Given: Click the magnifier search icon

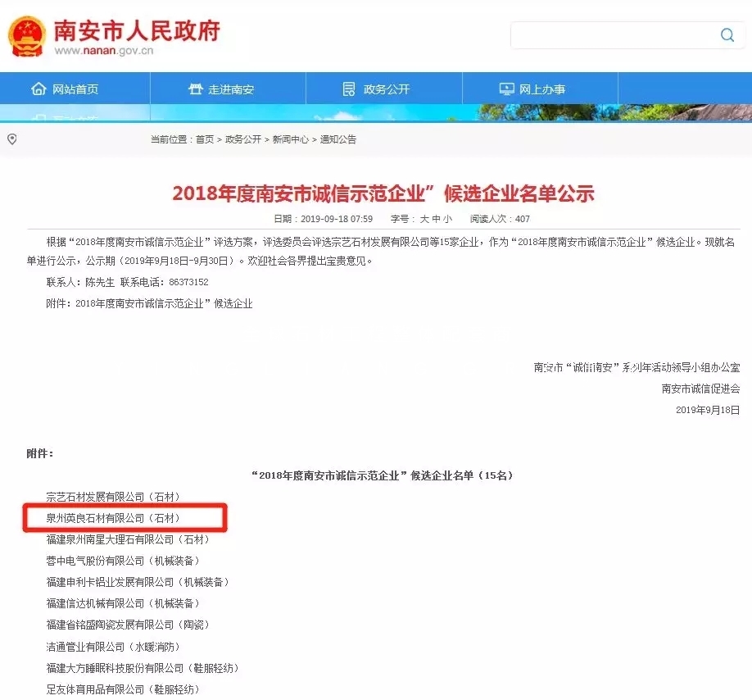Looking at the screenshot, I should tap(727, 35).
